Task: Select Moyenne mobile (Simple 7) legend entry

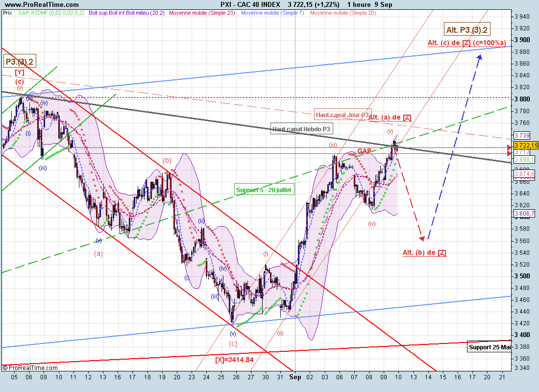Action: [x=272, y=13]
